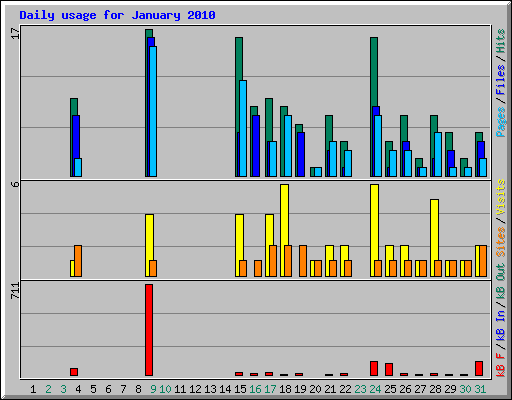This screenshot has height=400, width=512.
Task: Click day label 2 on the x-axis
Action: tap(48, 389)
